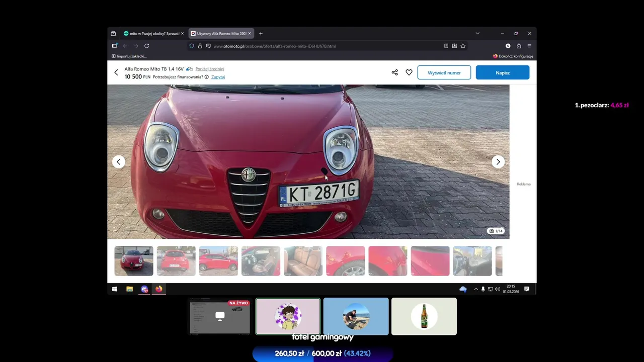The width and height of the screenshot is (644, 362).
Task: Close the 'Używany Alfa Romeo Mito' tab
Action: pyautogui.click(x=249, y=34)
